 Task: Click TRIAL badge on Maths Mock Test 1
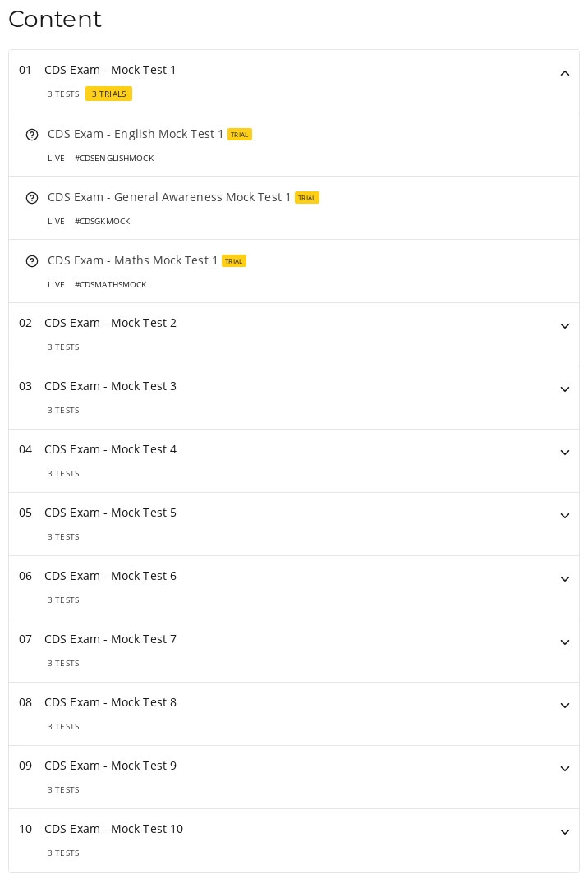(x=234, y=260)
